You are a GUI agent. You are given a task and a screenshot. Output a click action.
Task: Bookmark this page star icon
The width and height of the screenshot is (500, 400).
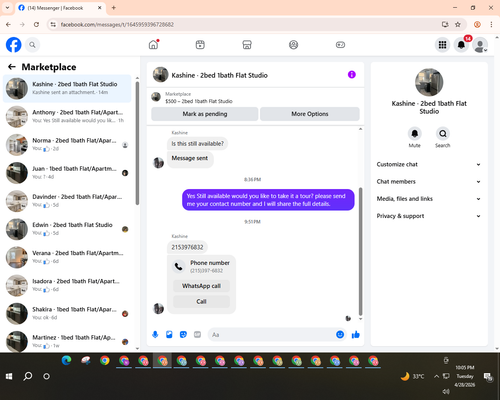point(458,24)
